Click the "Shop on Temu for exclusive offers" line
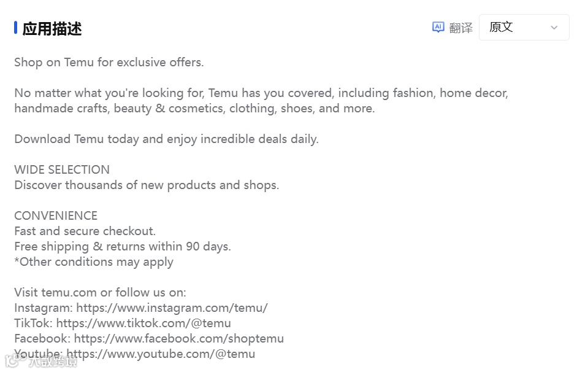This screenshot has height=372, width=588. click(x=109, y=62)
